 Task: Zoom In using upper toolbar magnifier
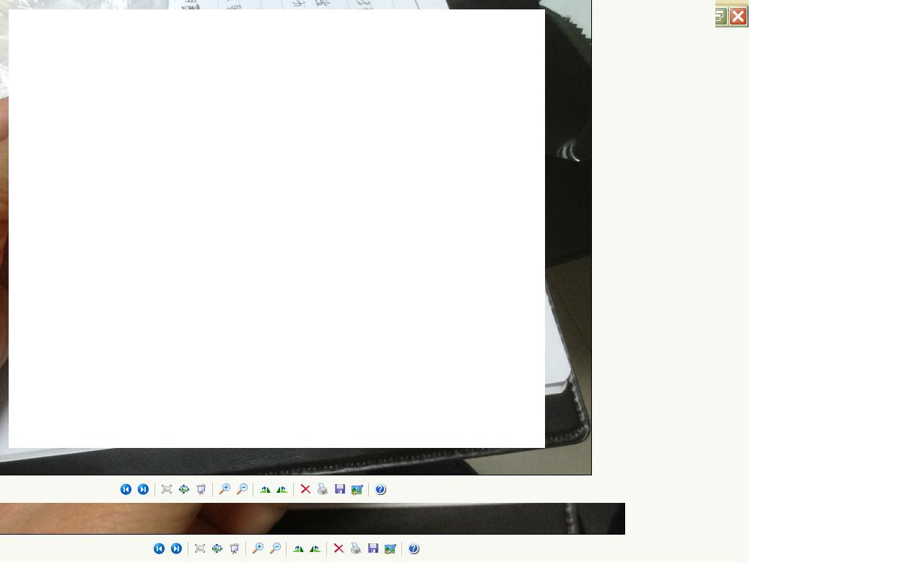(225, 489)
